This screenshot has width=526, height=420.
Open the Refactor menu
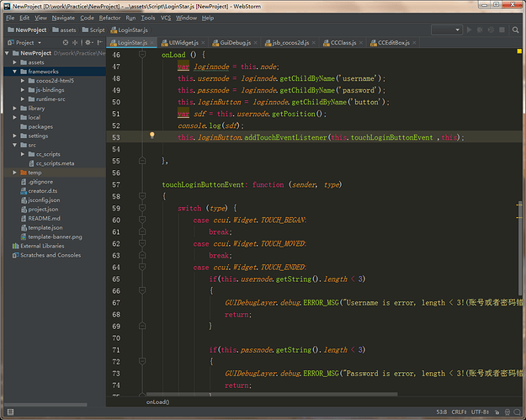pos(109,17)
